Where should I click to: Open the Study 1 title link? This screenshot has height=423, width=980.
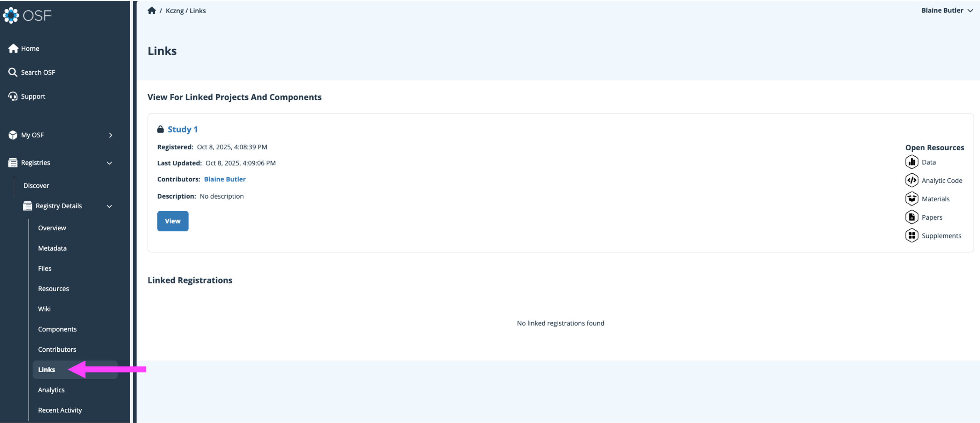183,129
